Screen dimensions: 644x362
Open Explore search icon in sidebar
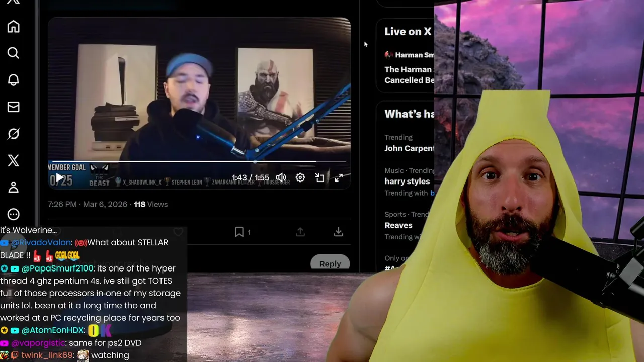14,53
